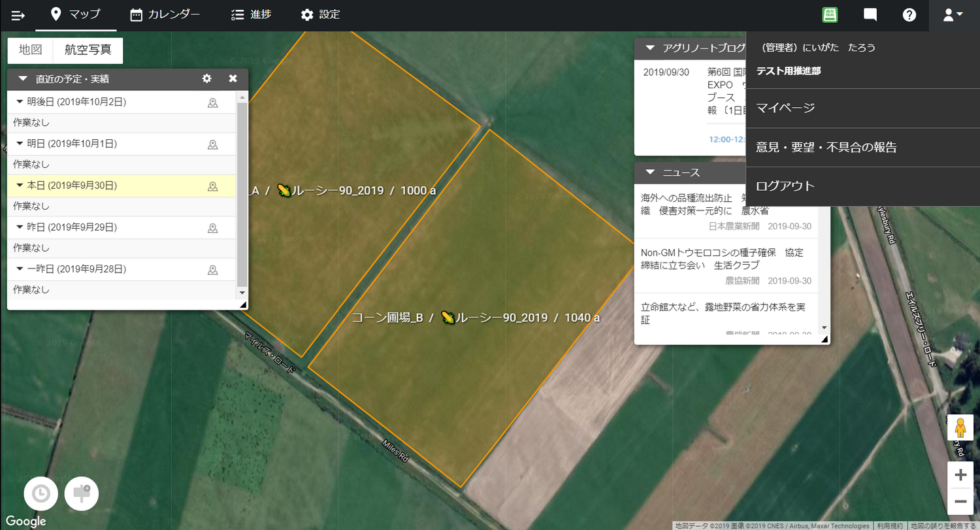The height and width of the screenshot is (530, 980).
Task: Click the add signpost marker button
Action: (x=82, y=493)
